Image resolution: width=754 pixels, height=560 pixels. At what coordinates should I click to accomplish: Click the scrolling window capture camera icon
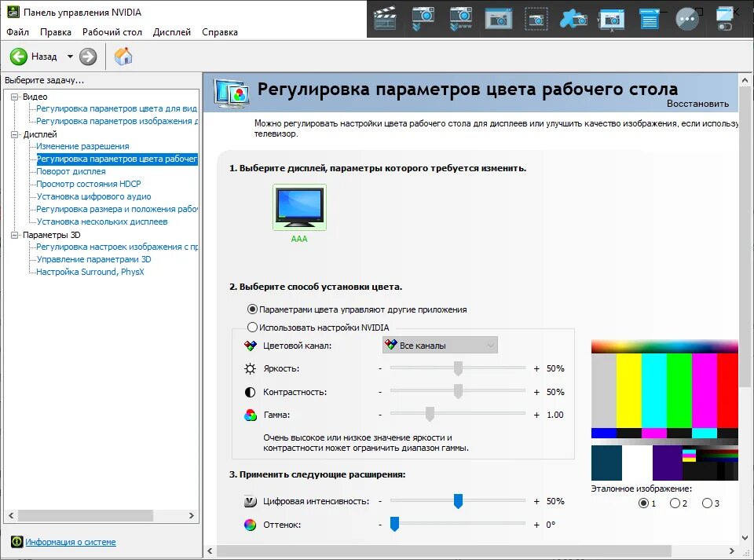tap(423, 18)
